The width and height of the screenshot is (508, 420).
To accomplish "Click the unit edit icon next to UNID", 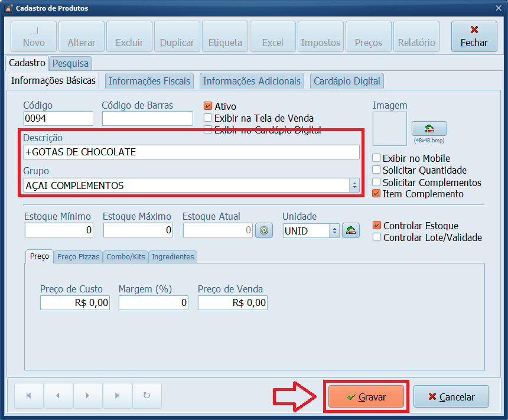I will click(x=351, y=230).
